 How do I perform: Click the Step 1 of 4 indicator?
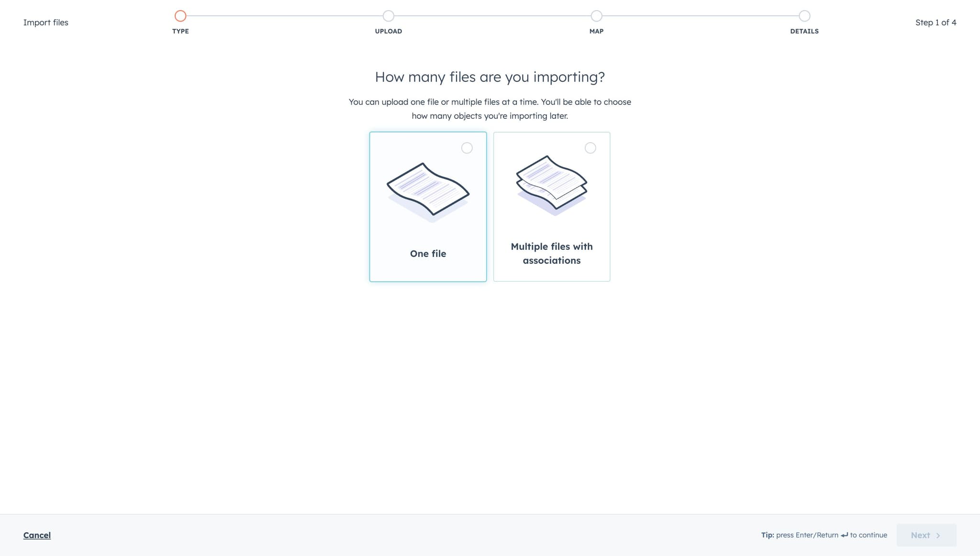(935, 22)
